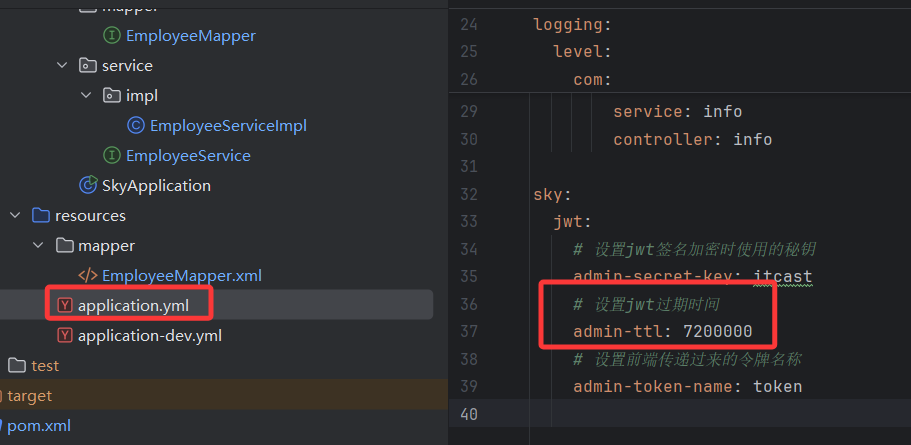Select the target folder
Viewport: 911px width, 445px height.
coord(30,396)
